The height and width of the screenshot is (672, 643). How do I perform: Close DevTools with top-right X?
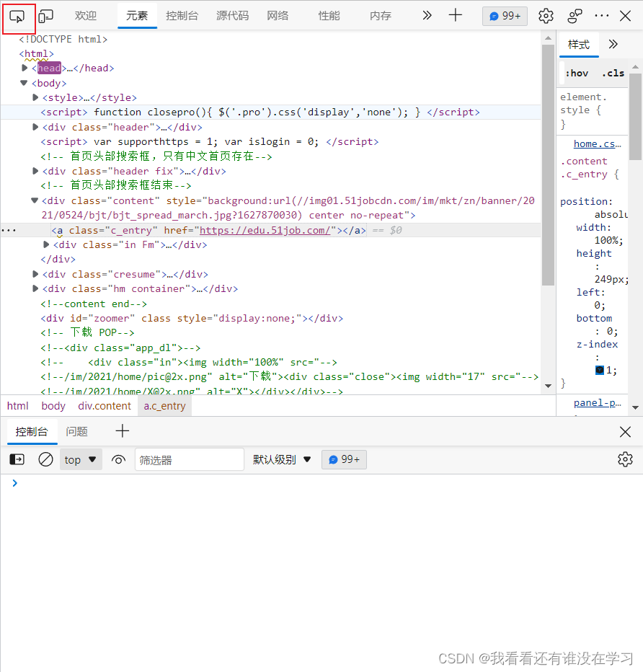(x=626, y=17)
